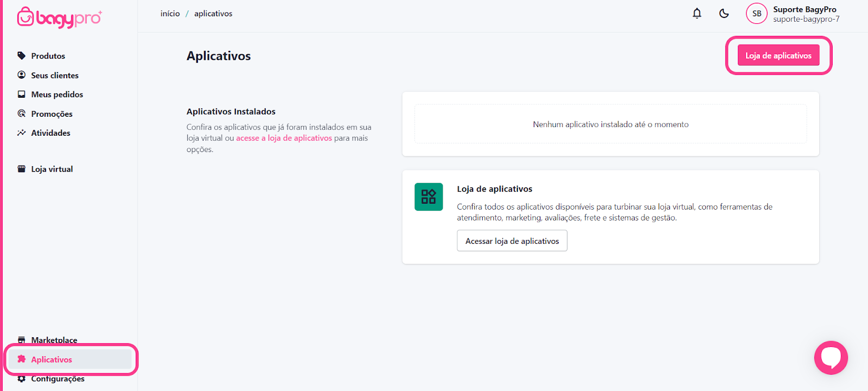
Task: Click the BagyPro logo
Action: coord(59,17)
